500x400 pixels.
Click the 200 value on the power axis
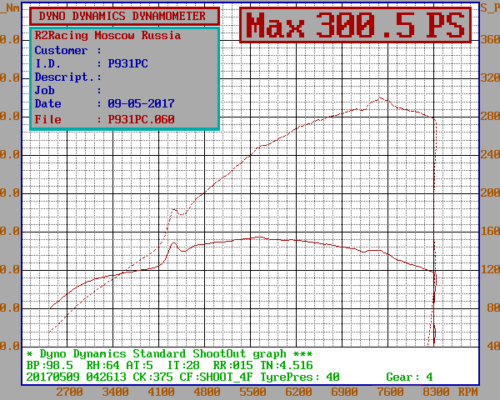490,193
